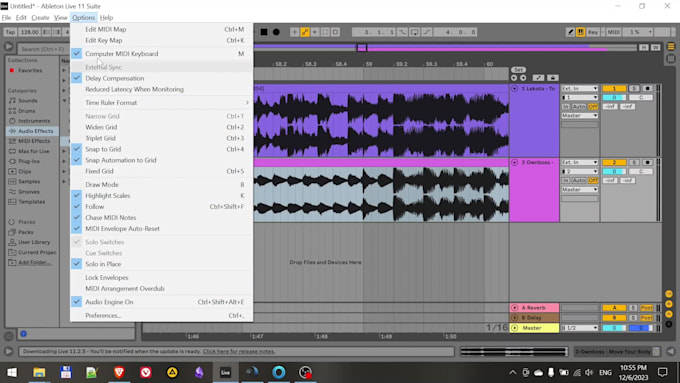This screenshot has width=680, height=383.
Task: Choose Widen Grid menu item
Action: 161,127
